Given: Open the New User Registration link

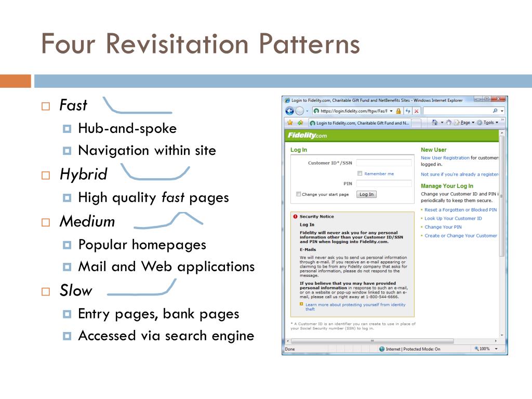Looking at the screenshot, I should 445,158.
